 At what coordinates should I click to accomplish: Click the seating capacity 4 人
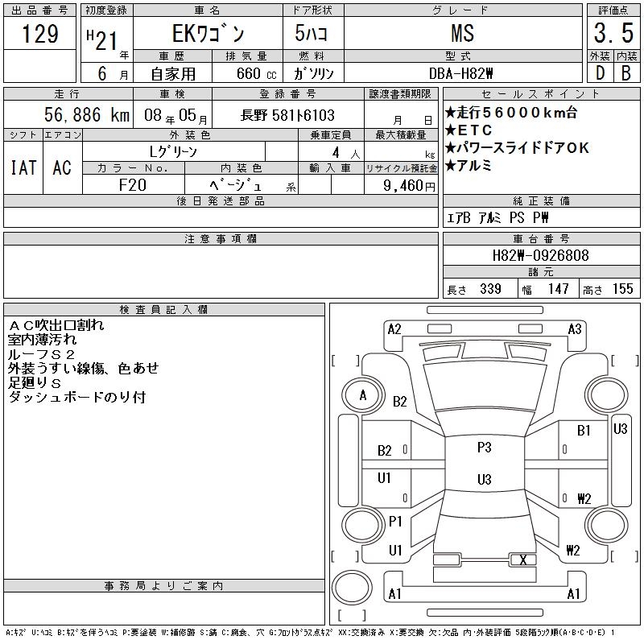(346, 153)
